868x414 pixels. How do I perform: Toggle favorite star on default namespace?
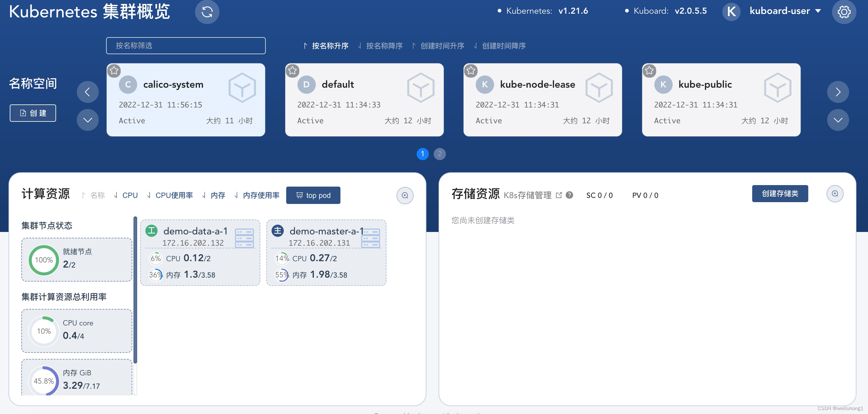(x=293, y=71)
